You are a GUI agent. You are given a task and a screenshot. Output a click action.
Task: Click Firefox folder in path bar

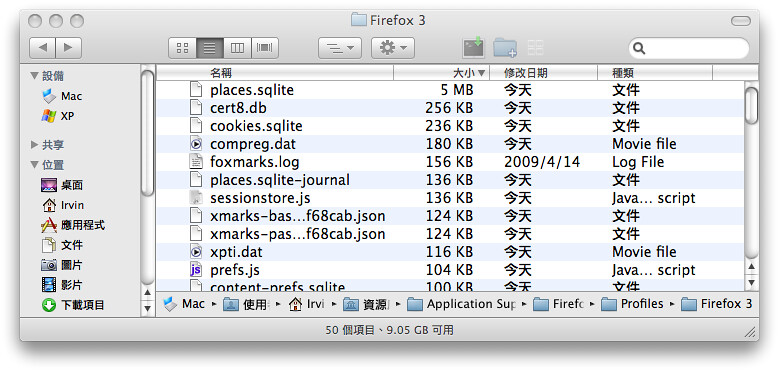(558, 303)
